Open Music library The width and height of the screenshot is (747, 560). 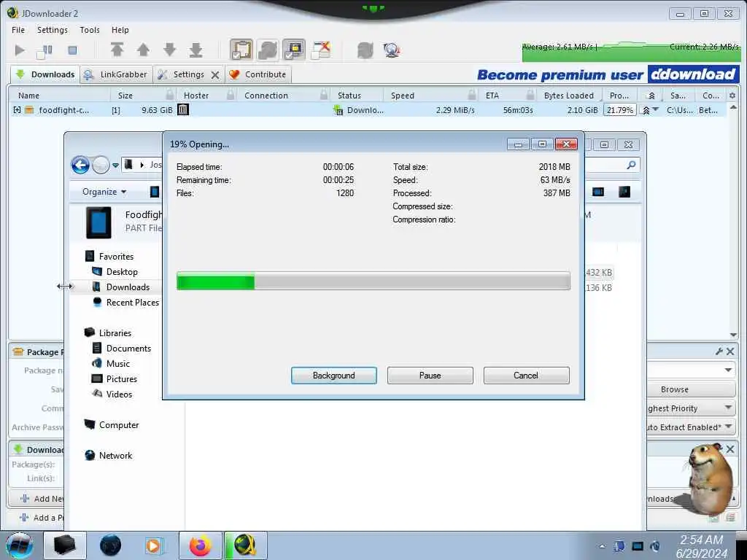(x=117, y=363)
